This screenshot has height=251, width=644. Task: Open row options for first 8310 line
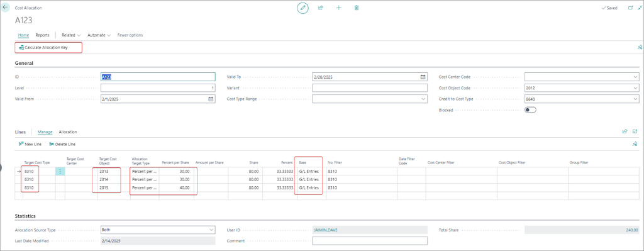tap(60, 172)
